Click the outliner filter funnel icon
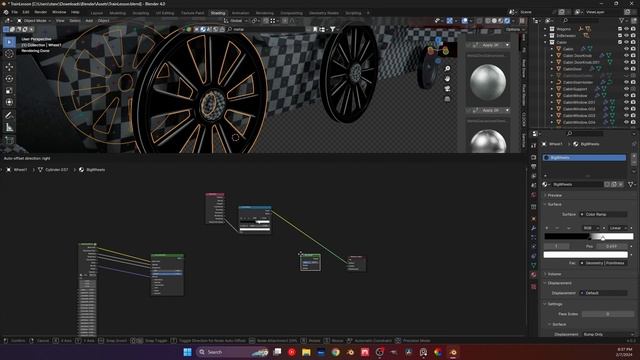 (622, 20)
